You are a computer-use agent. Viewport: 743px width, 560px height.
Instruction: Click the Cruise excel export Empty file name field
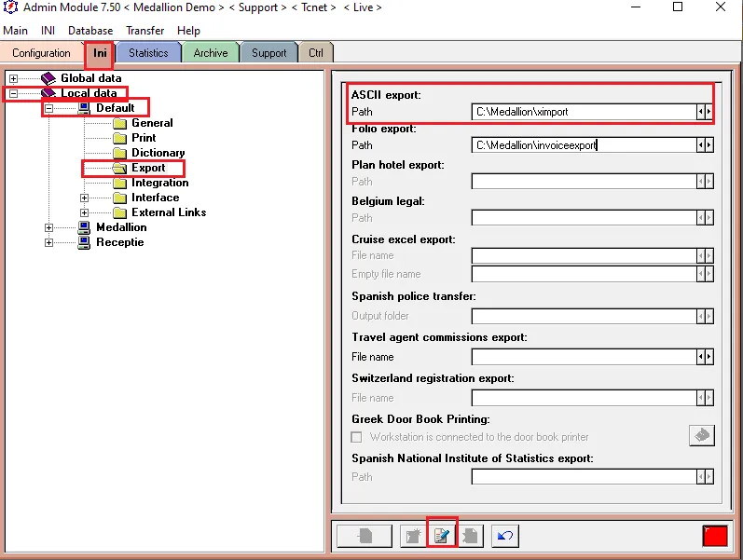click(x=584, y=274)
